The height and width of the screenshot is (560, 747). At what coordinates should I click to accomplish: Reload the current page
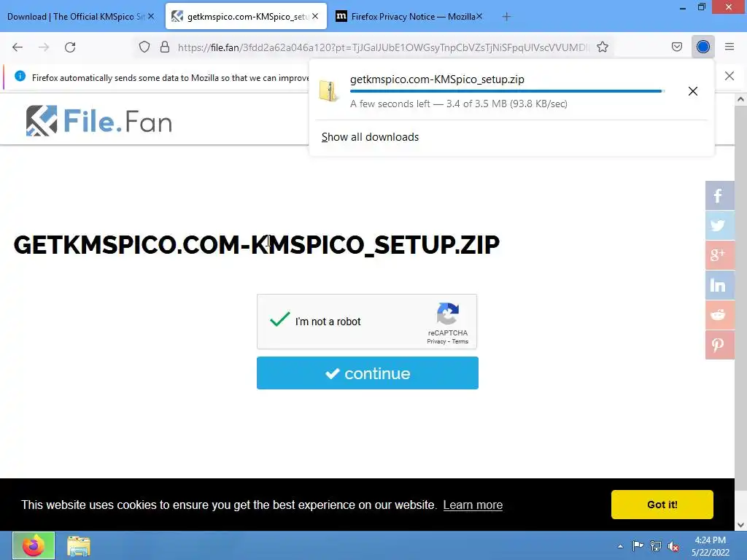[x=70, y=47]
